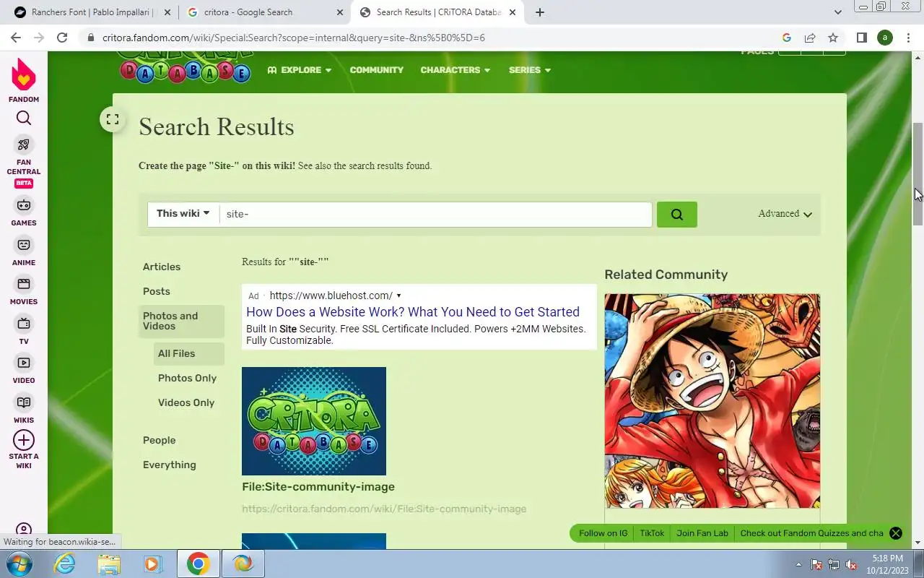Viewport: 924px width, 578px height.
Task: Open the How Does a Website Work ad link
Action: point(413,312)
